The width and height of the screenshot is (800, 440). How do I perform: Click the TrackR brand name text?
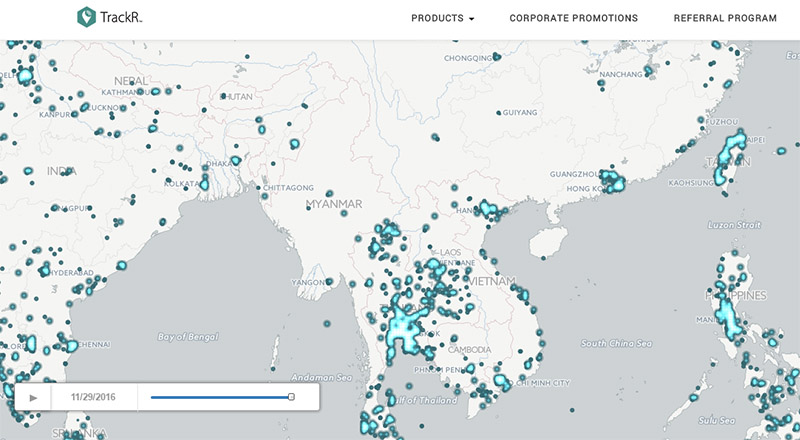(120, 18)
